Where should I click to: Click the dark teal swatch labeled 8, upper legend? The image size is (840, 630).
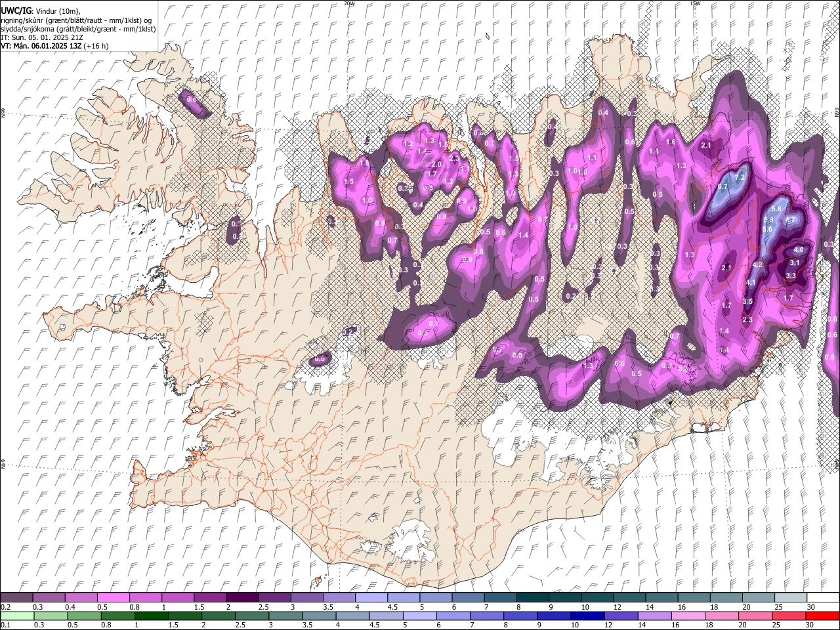click(533, 598)
